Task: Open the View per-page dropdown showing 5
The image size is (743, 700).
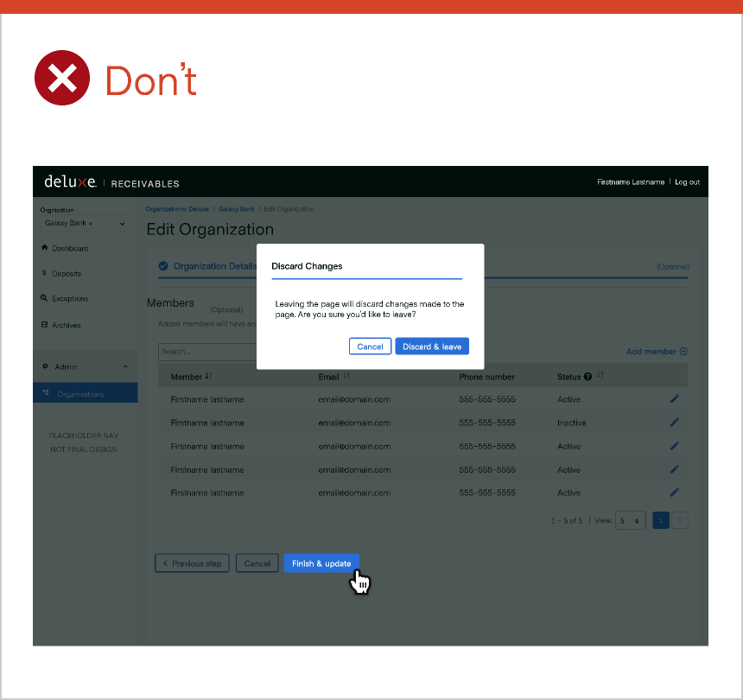Action: (631, 520)
